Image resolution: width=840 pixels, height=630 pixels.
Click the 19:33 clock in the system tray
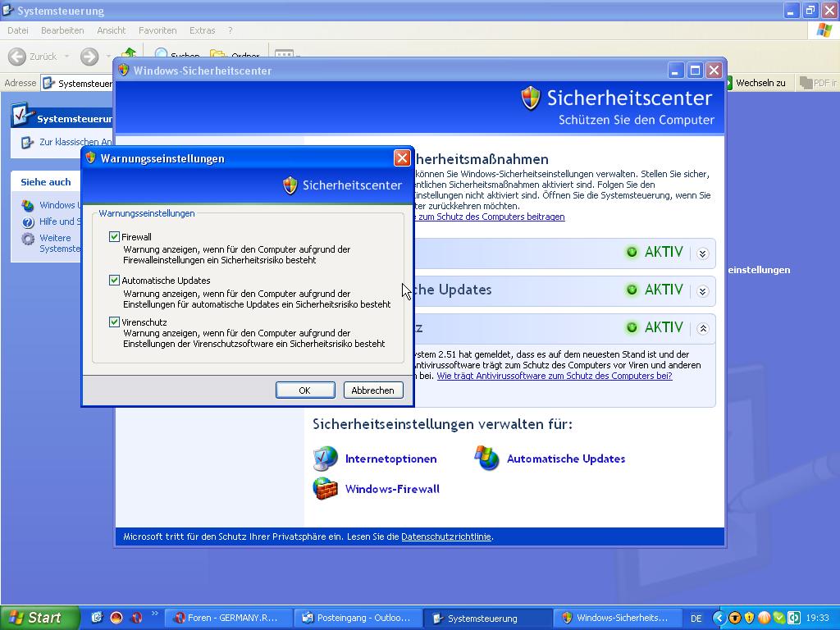(818, 619)
